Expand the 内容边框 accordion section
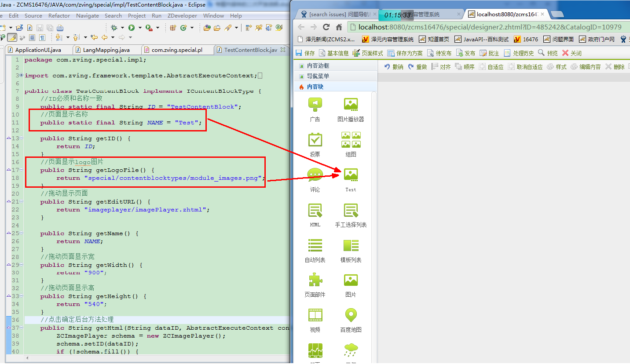The image size is (630, 364). tap(318, 66)
